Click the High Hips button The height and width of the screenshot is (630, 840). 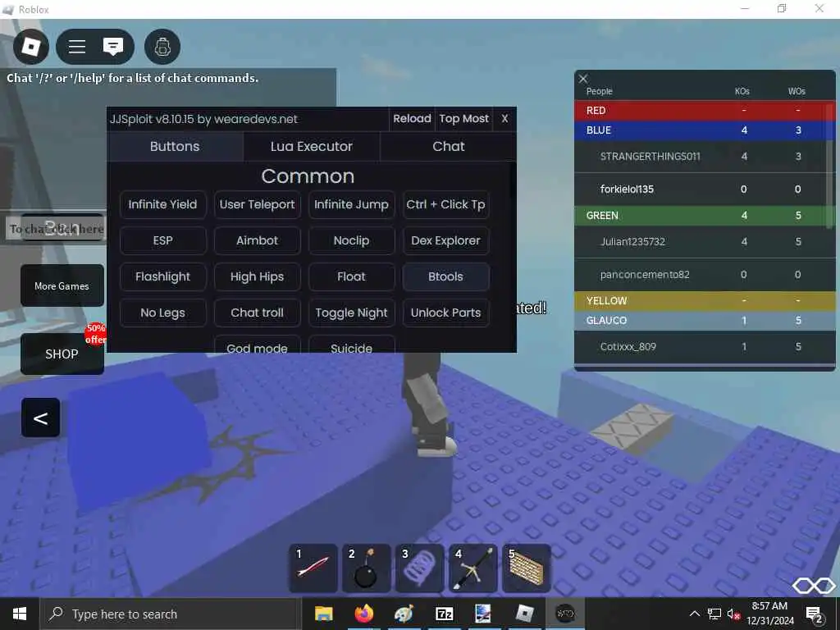coord(257,276)
